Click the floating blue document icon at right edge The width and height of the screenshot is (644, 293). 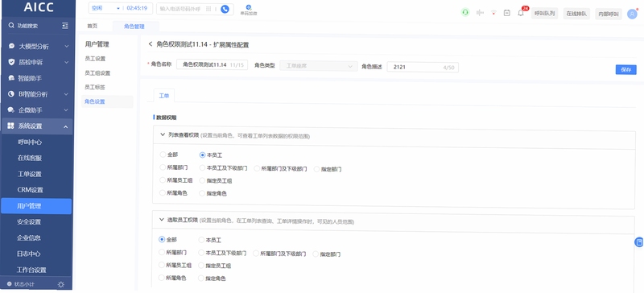(639, 242)
